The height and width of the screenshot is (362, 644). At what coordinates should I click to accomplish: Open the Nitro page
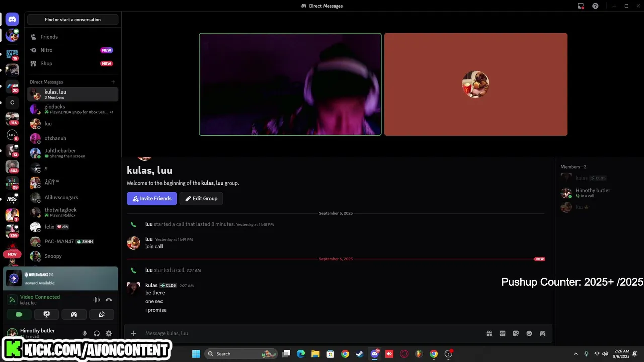[x=72, y=50]
